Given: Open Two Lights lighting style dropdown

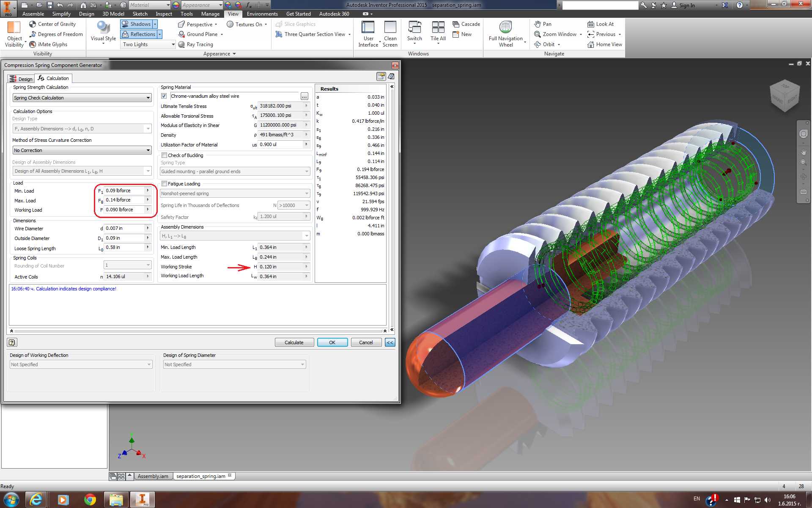Looking at the screenshot, I should (148, 44).
